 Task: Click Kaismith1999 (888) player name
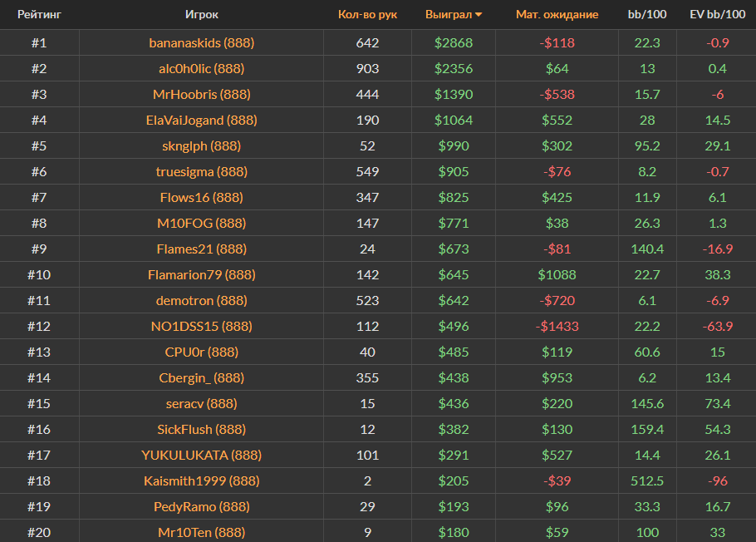click(x=202, y=480)
